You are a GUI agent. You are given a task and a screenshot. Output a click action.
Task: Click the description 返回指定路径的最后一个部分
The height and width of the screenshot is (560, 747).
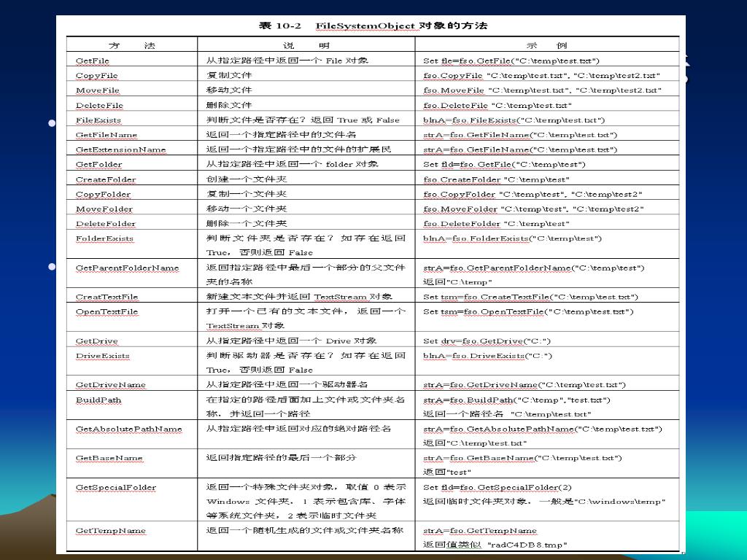tap(281, 458)
